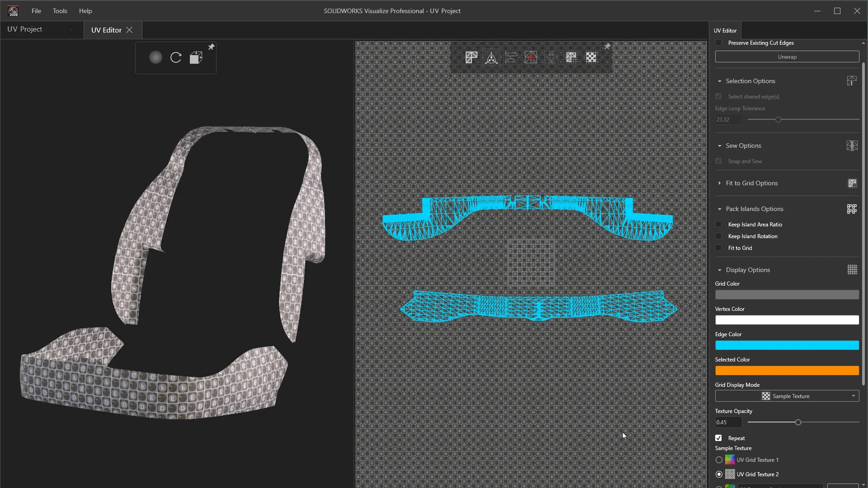Screen dimensions: 868x488
Task: Click the orange Selected Color swatch
Action: click(x=787, y=371)
